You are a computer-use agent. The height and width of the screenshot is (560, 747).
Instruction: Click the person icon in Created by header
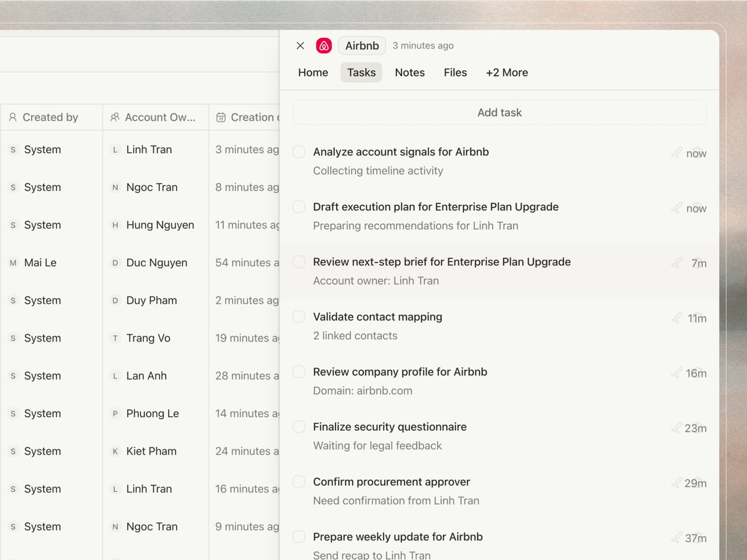[12, 117]
